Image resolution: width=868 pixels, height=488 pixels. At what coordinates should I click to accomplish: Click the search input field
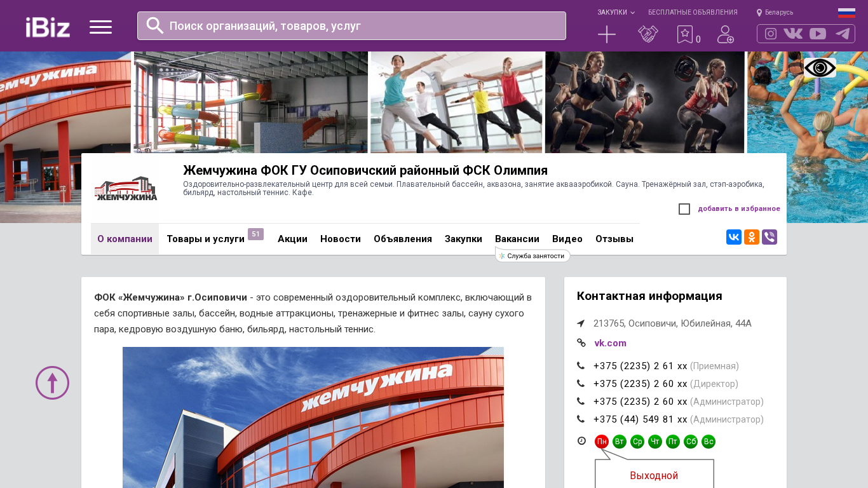(351, 25)
